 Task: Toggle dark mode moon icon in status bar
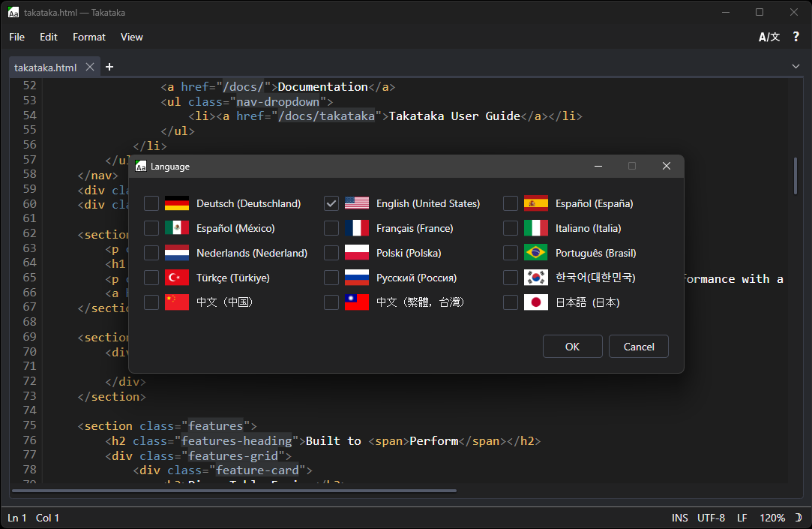[798, 518]
